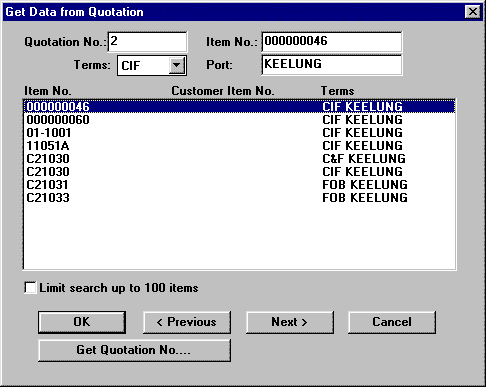Select C21030 row with C&F KEELUNG terms

click(x=239, y=159)
